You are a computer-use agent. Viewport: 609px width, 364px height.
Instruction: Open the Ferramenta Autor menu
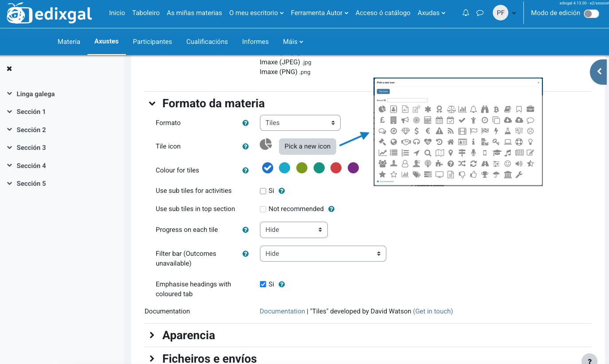(319, 13)
